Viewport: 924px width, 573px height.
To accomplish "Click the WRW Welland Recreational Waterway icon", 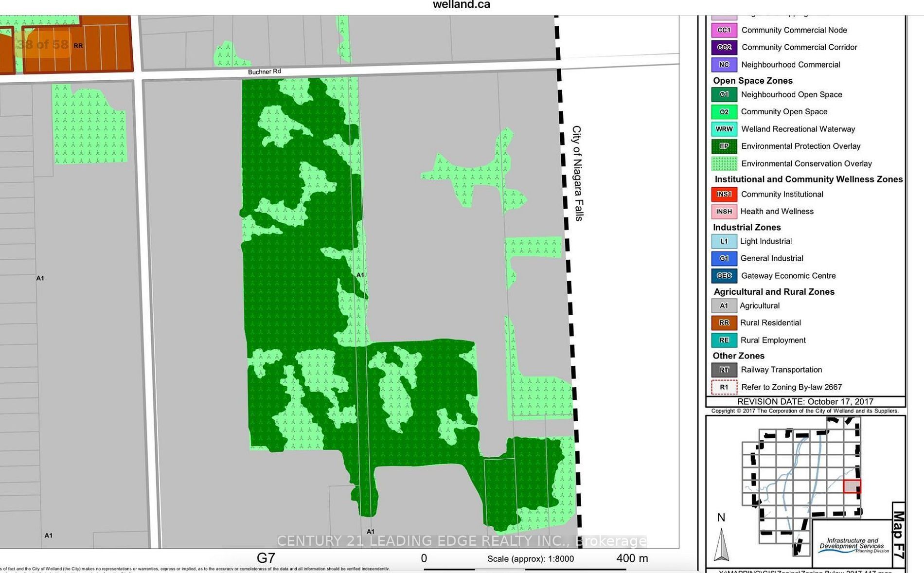I will [x=724, y=129].
